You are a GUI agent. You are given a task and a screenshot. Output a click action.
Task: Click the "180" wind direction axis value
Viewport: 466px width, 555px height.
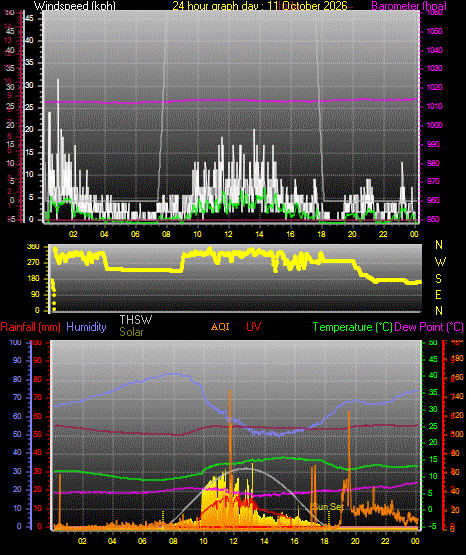point(33,279)
